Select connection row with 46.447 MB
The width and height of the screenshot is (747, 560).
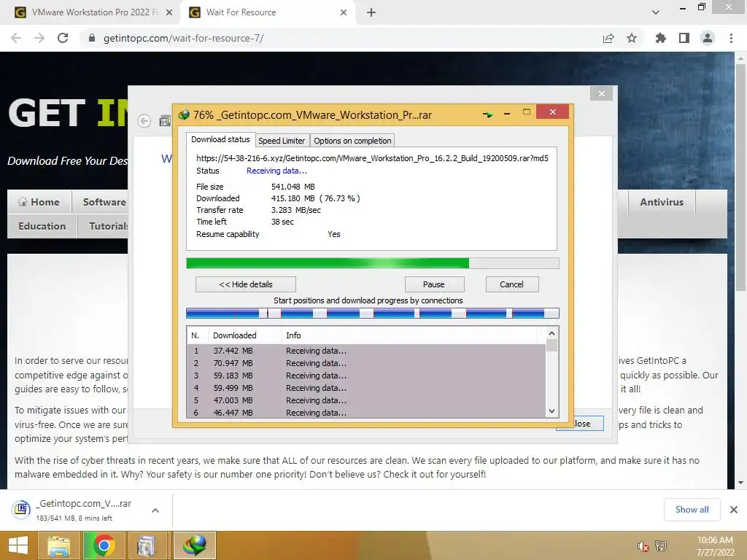click(366, 413)
